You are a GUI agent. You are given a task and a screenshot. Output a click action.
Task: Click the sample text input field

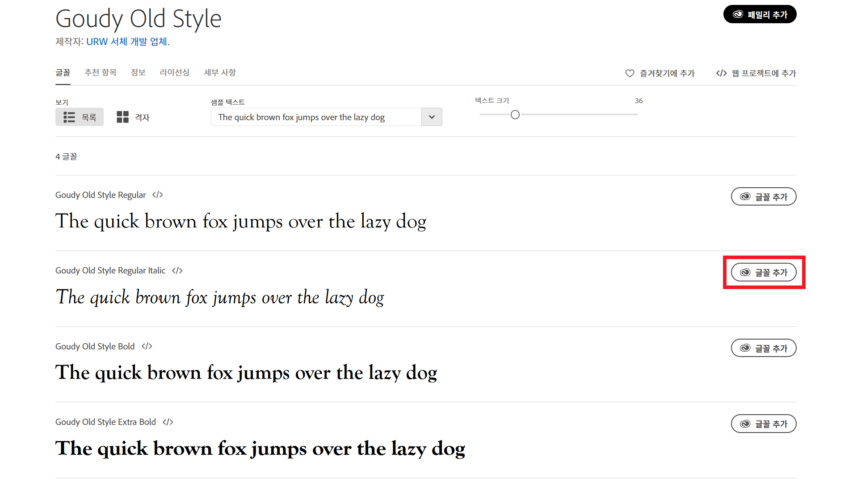click(316, 117)
